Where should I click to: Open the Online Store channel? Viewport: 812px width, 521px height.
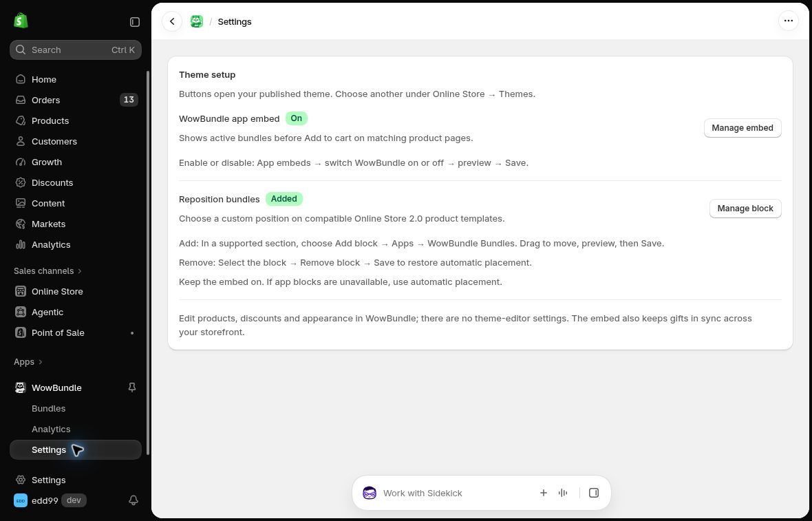point(75,292)
